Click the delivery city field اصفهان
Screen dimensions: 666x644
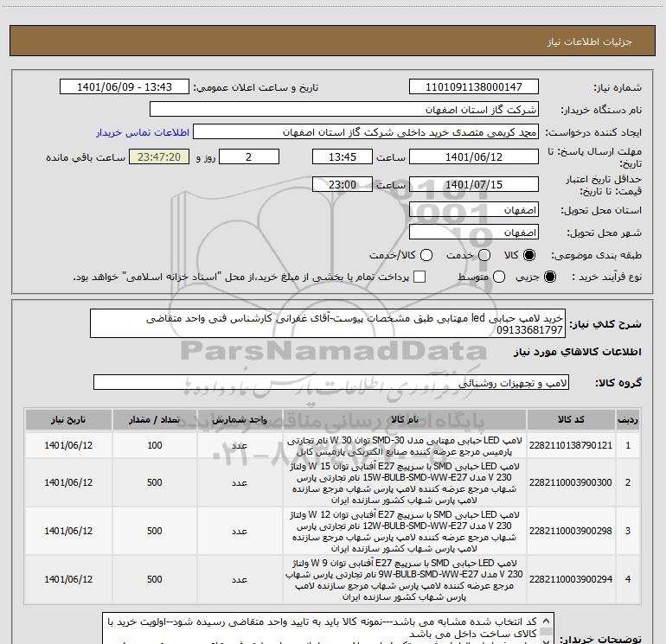[x=474, y=233]
